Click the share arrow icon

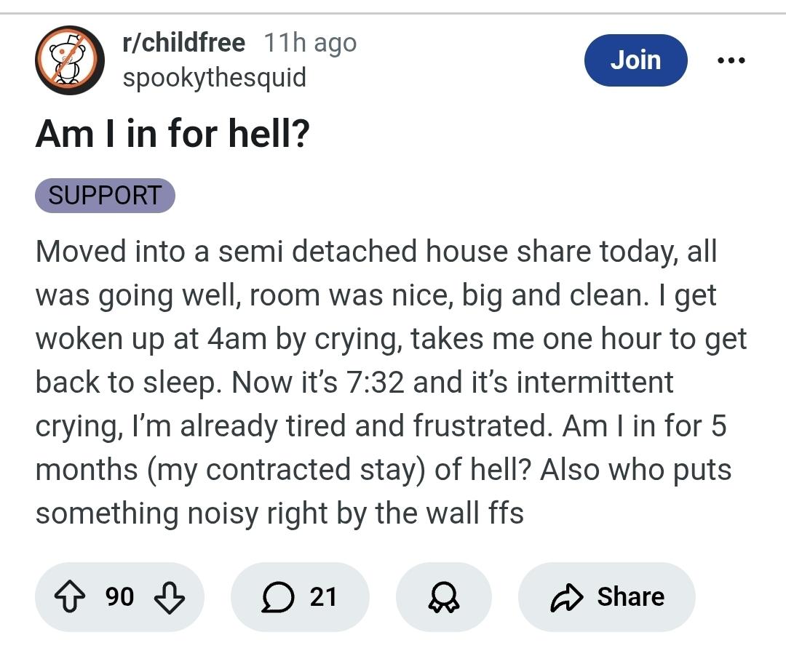point(567,597)
